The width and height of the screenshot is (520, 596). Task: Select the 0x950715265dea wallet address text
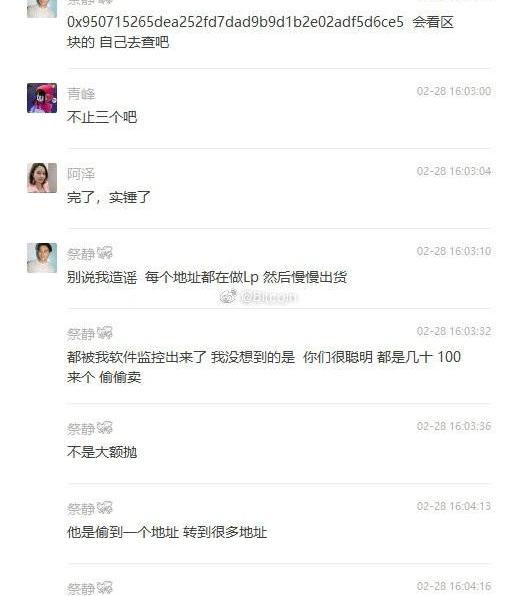point(235,22)
